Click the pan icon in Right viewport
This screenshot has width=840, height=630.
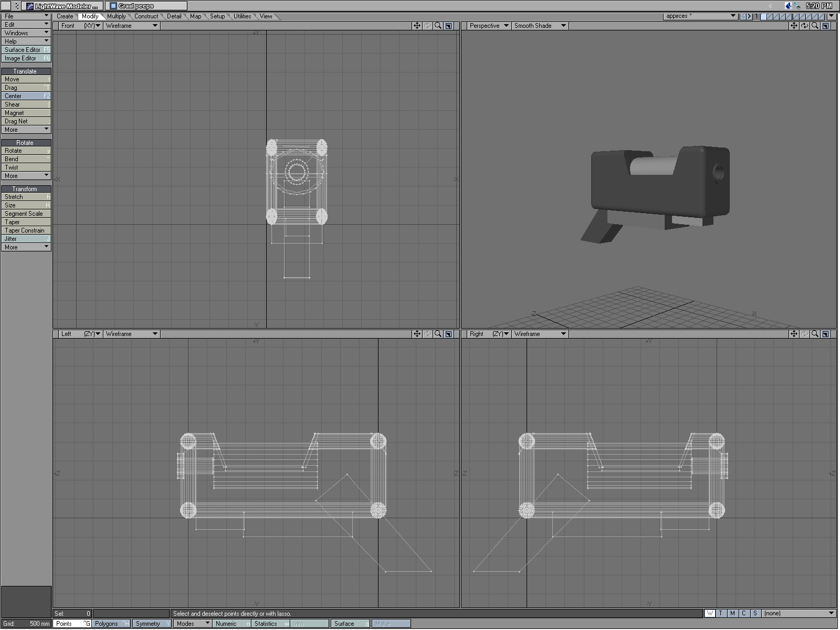[794, 334]
